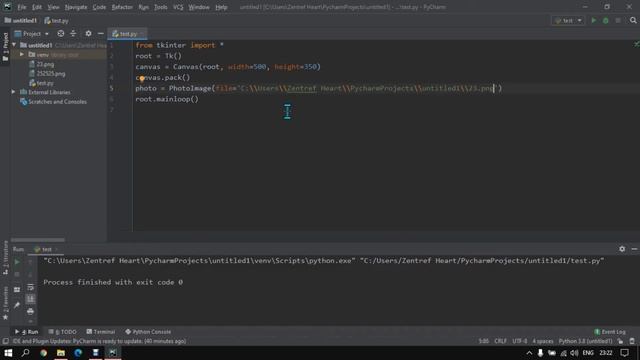Click the restore layout icon in Run panel
640x360 pixels.
[17, 289]
